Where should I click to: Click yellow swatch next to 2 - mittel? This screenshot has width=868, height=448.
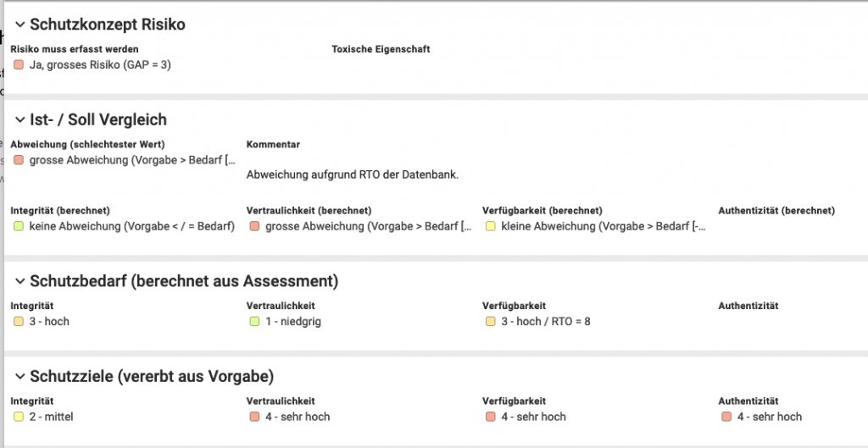click(x=19, y=417)
